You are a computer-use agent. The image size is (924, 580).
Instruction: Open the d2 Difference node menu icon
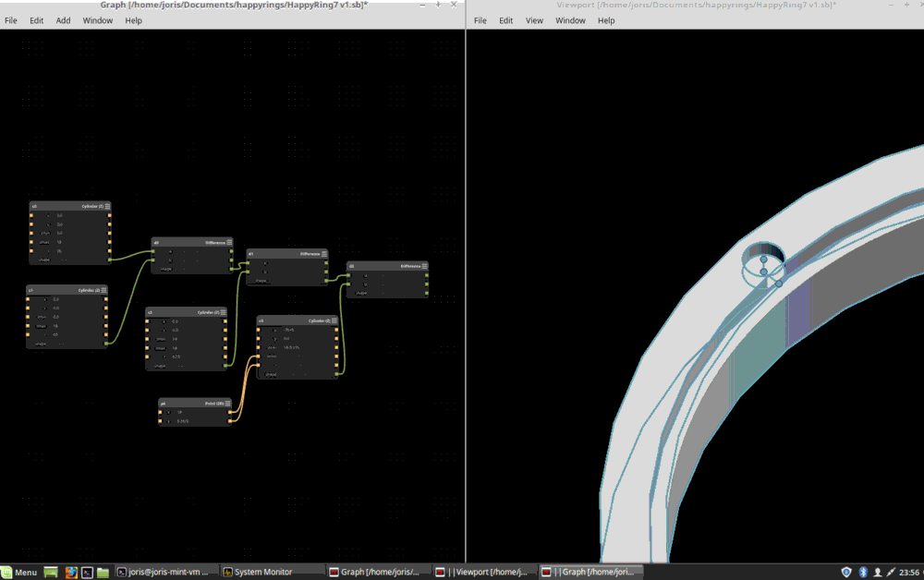click(x=424, y=266)
